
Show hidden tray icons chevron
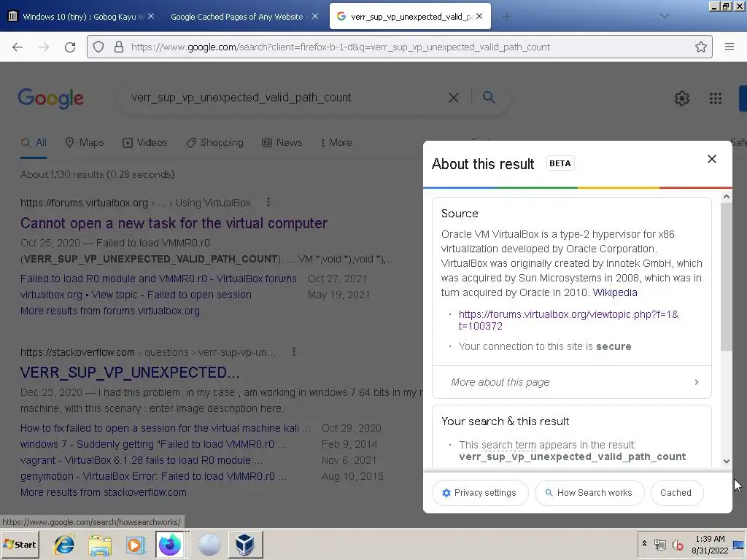coord(644,544)
